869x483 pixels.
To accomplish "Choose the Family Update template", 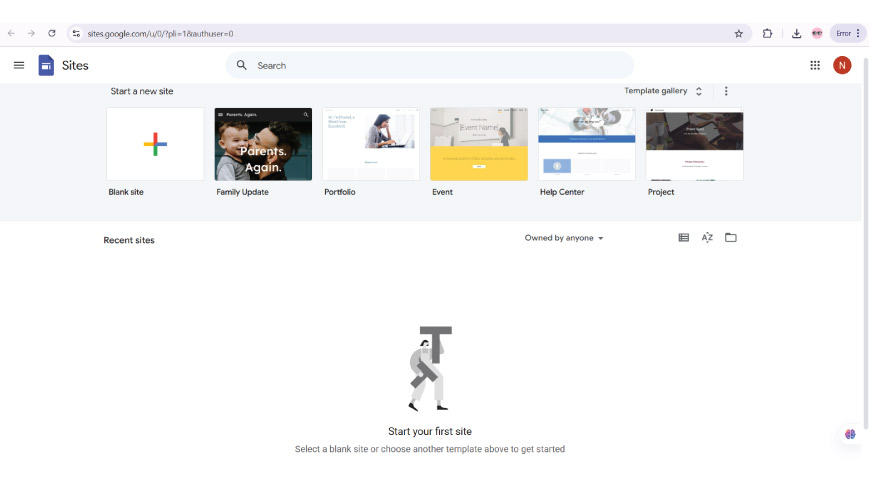I will [x=263, y=144].
